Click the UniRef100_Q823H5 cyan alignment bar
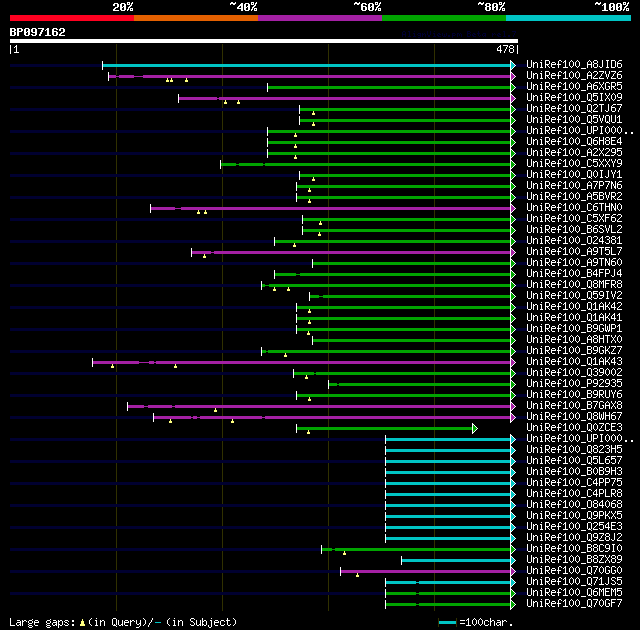 point(448,450)
